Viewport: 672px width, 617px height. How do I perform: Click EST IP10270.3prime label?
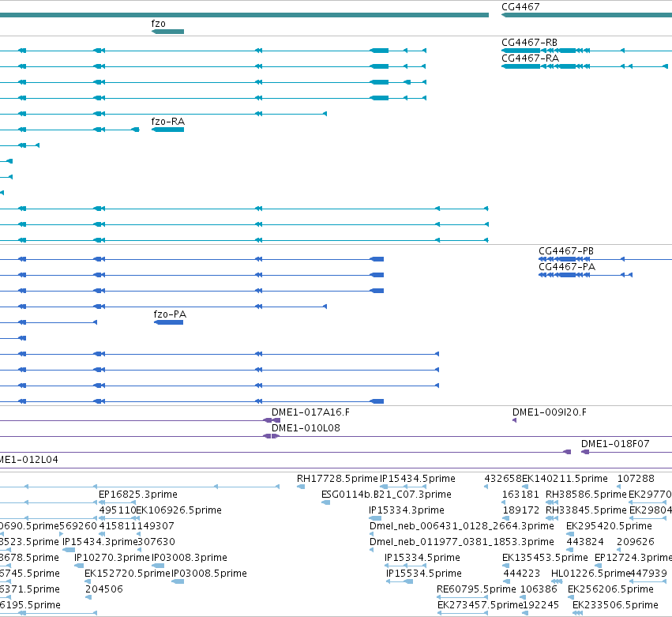point(112,558)
